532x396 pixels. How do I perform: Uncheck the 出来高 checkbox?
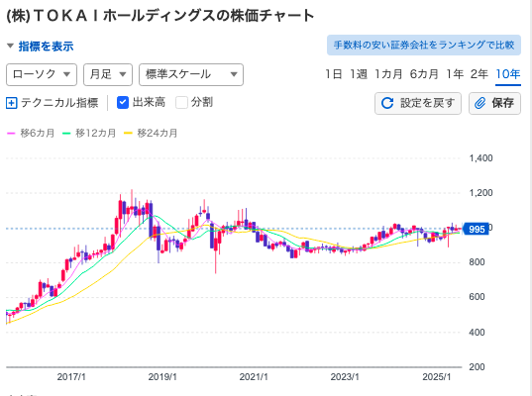(123, 102)
